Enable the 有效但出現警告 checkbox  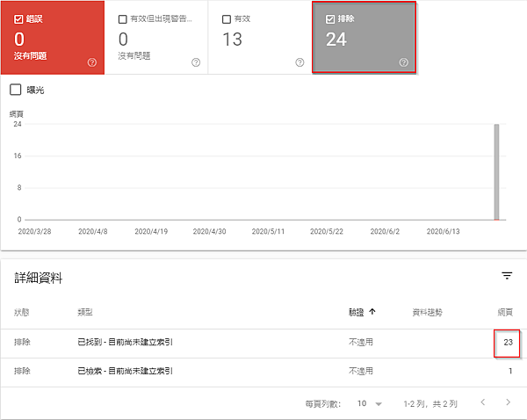point(122,18)
